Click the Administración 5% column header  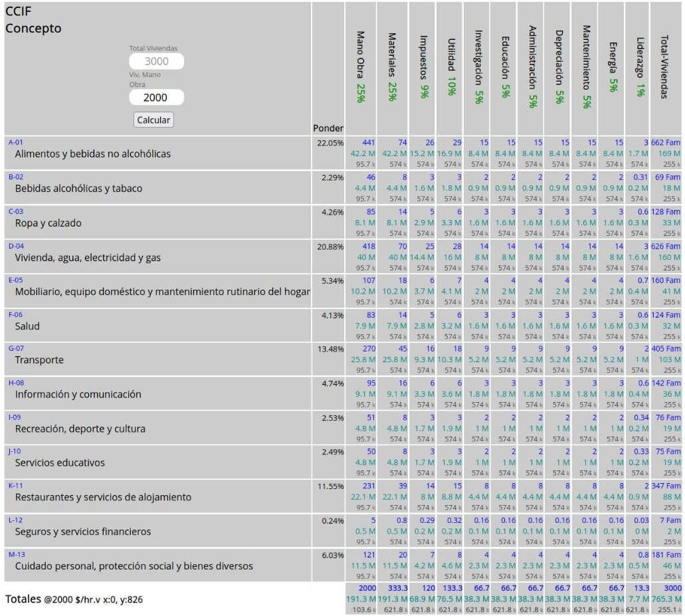pyautogui.click(x=532, y=66)
